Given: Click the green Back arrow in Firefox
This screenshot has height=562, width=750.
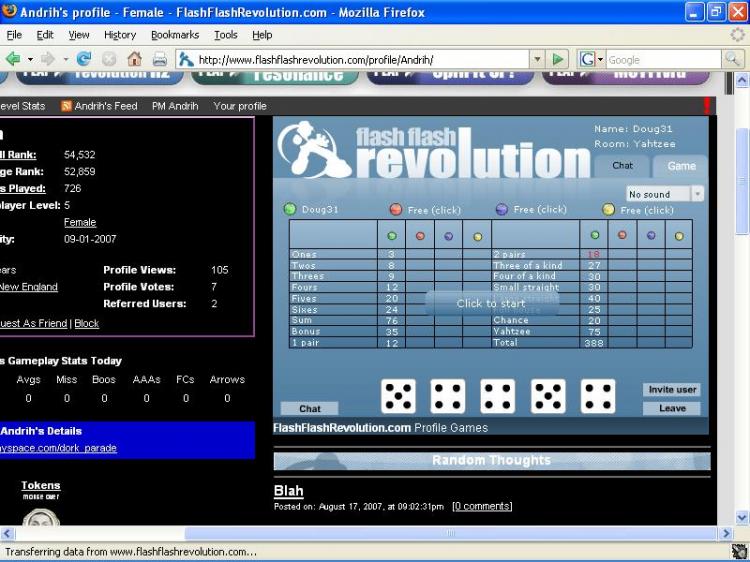Looking at the screenshot, I should click(13, 59).
